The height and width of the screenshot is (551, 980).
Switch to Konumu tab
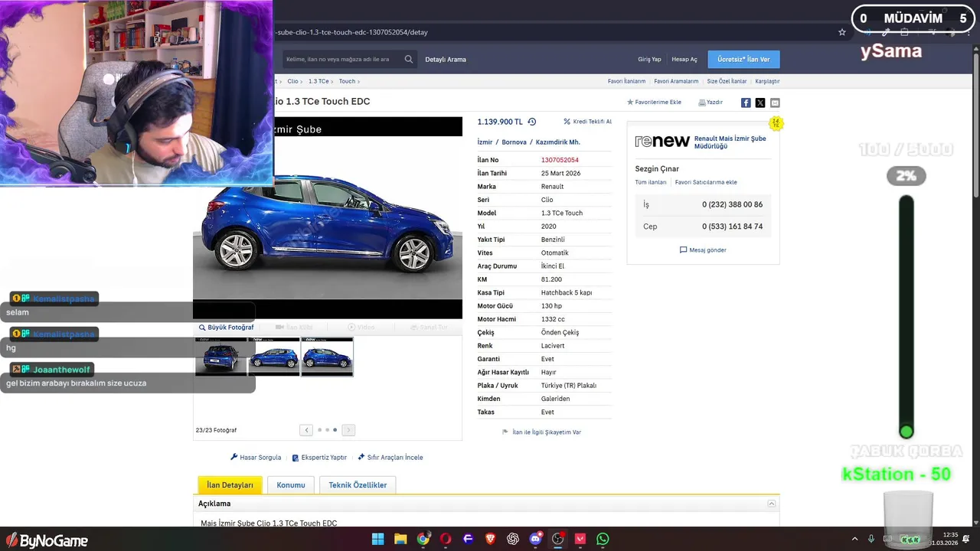click(x=291, y=485)
